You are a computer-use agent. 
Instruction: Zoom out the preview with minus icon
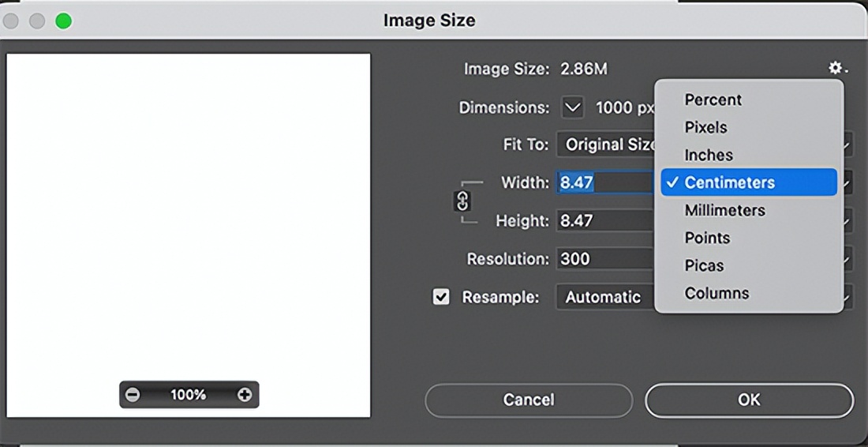click(x=133, y=395)
